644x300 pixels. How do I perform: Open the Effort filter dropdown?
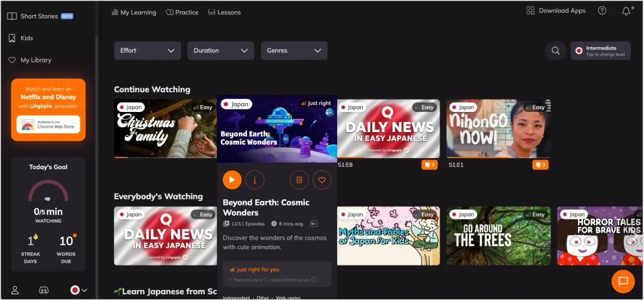147,50
